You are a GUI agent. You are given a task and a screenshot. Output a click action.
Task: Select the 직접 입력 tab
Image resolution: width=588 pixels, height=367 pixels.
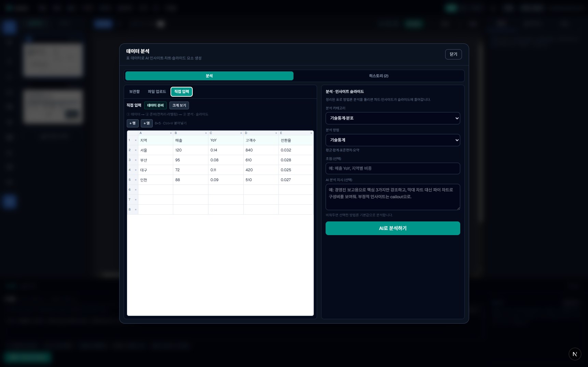181,92
